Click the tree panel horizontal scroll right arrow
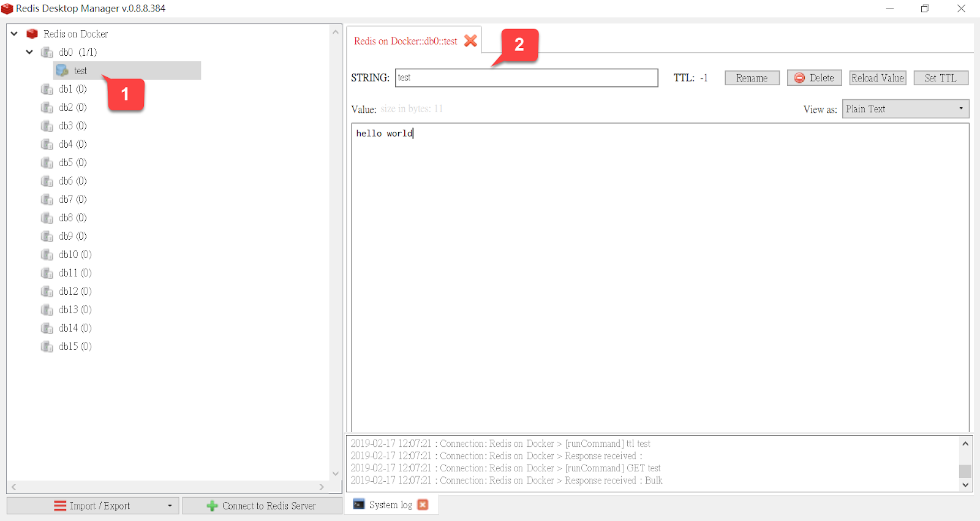Image resolution: width=980 pixels, height=521 pixels. (x=322, y=487)
